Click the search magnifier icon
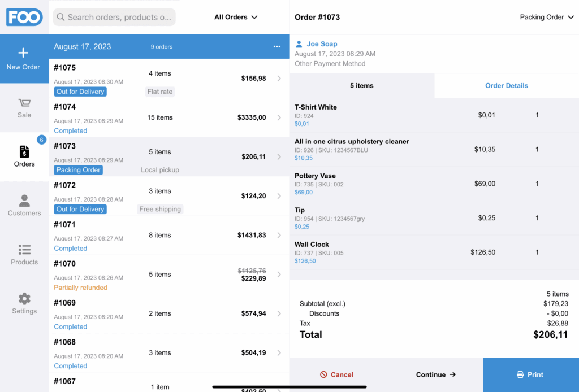The image size is (579, 392). click(x=60, y=17)
